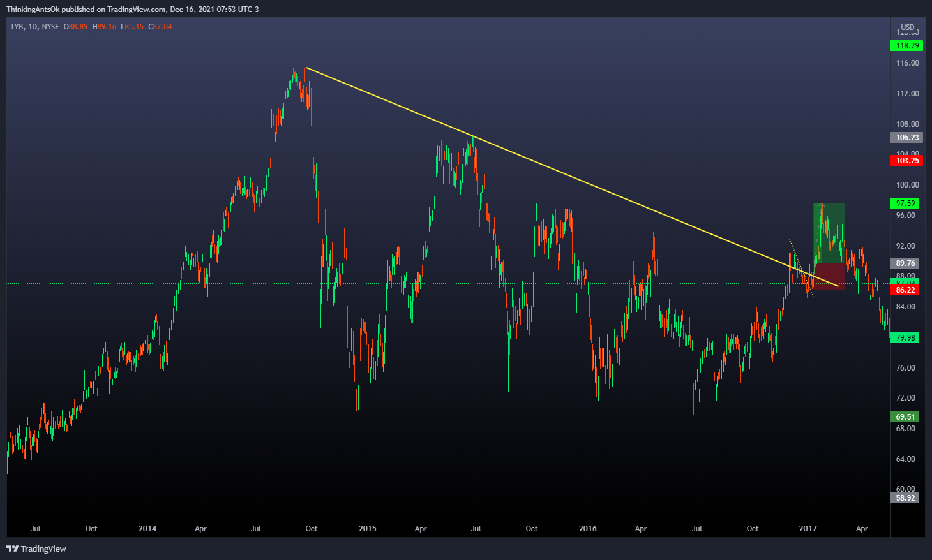Click the 106.23 gray price label

coord(906,138)
